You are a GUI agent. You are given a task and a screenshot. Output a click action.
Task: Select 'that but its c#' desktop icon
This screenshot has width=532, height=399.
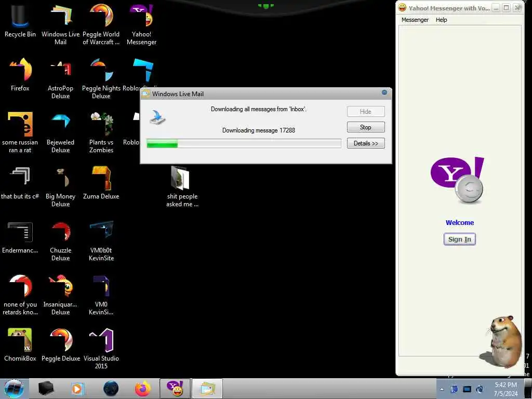pyautogui.click(x=20, y=183)
